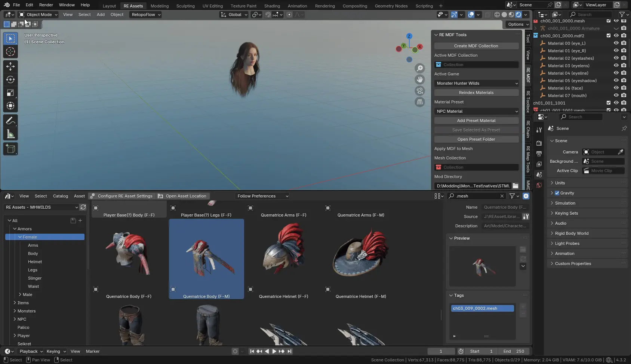Uncheck the ch01_001_1001 collection checkbox
This screenshot has height=364, width=631.
tap(609, 103)
